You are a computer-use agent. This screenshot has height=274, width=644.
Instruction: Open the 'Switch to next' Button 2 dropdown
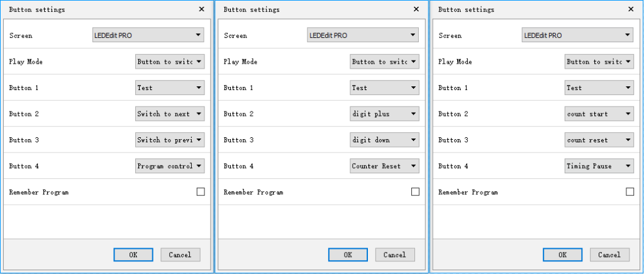170,114
